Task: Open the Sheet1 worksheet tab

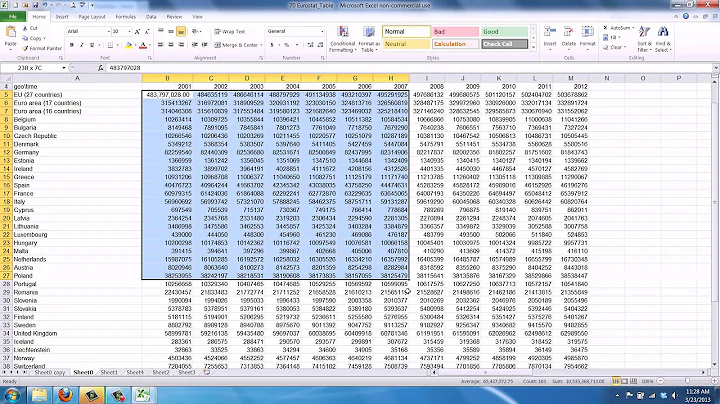Action: point(109,373)
